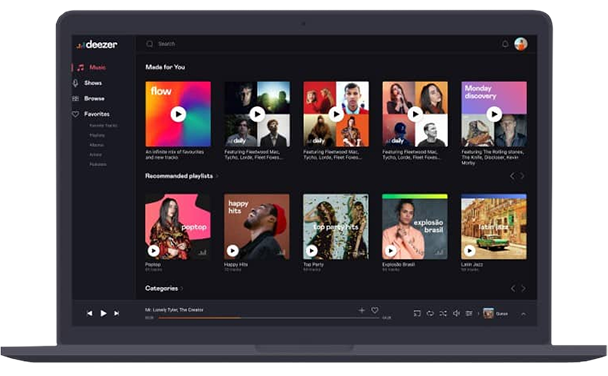Open the user profile avatar
This screenshot has height=376, width=608.
[x=521, y=44]
